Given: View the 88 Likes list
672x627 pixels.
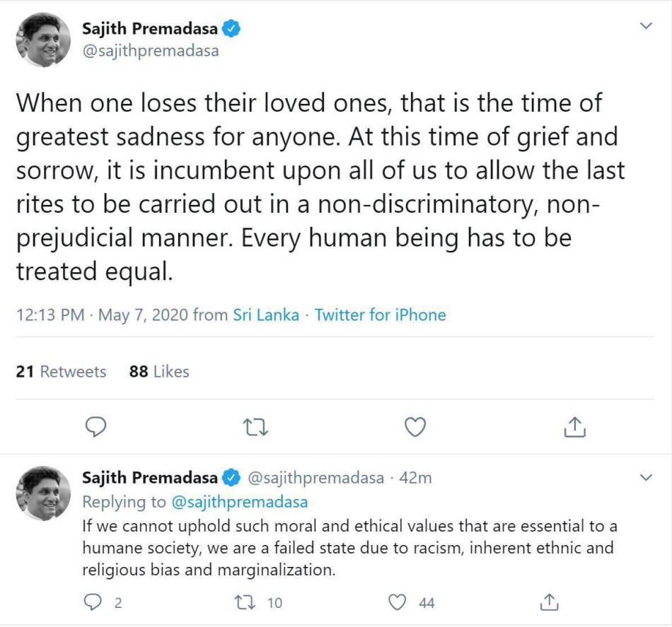Looking at the screenshot, I should [x=159, y=371].
